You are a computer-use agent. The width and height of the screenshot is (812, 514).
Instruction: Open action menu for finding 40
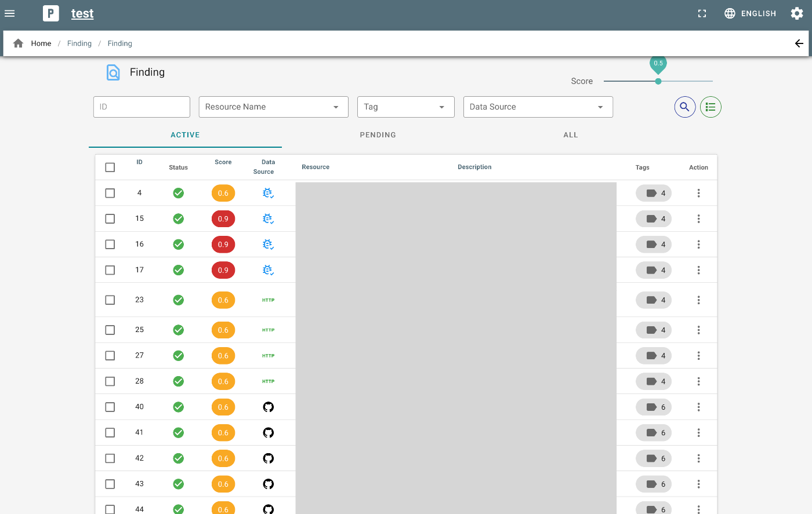(x=698, y=407)
